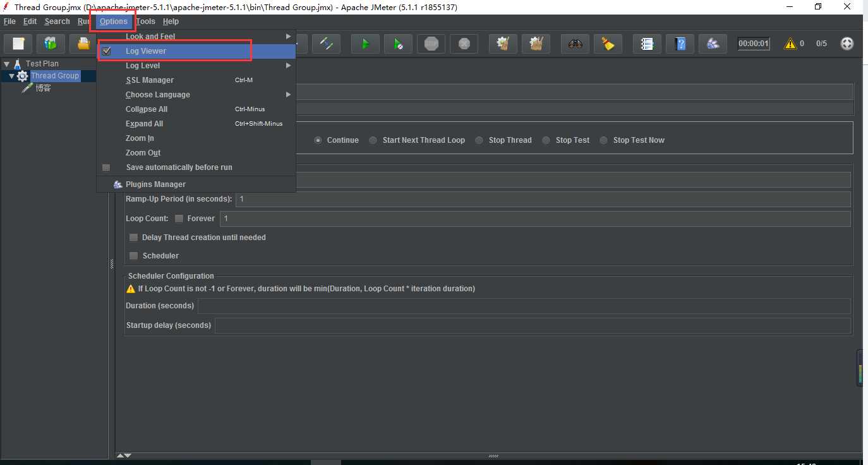
Task: Select the Stop Test radio button
Action: tap(546, 140)
